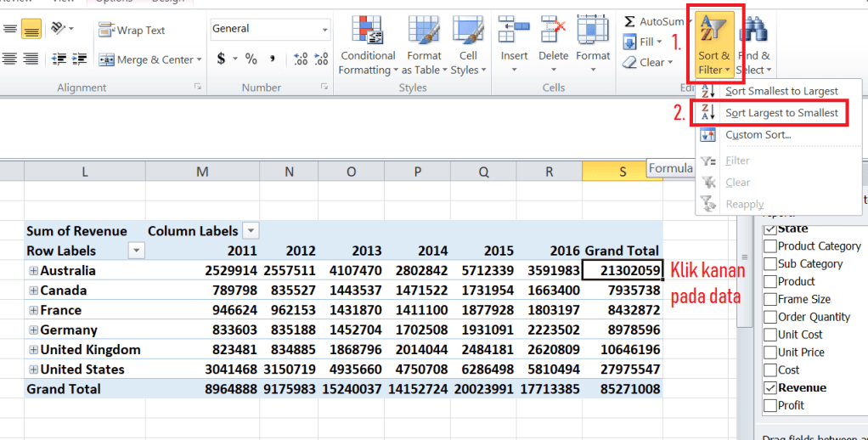The image size is (868, 440).
Task: Select the Custom Sort menu option
Action: (758, 135)
